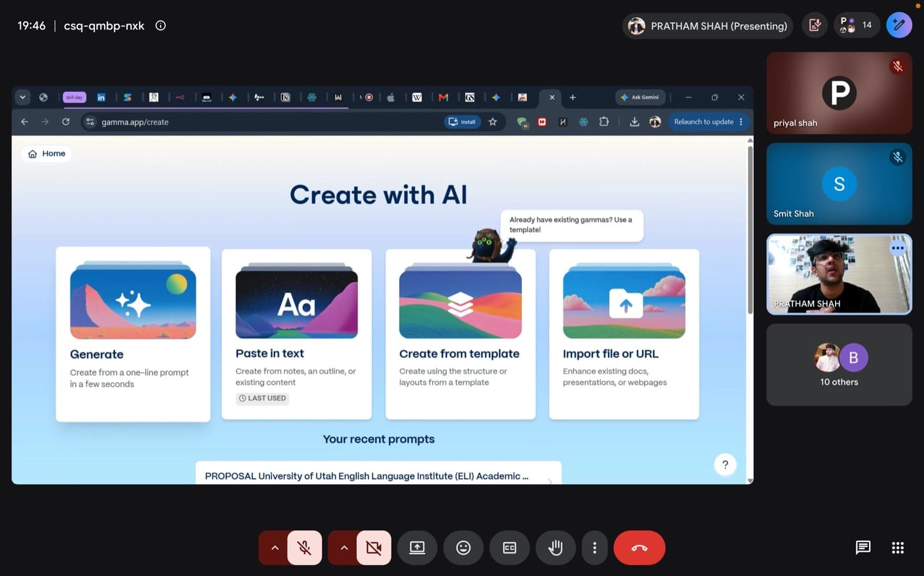Click the 'Your recent prompts' heading
The image size is (924, 576).
[x=378, y=439]
